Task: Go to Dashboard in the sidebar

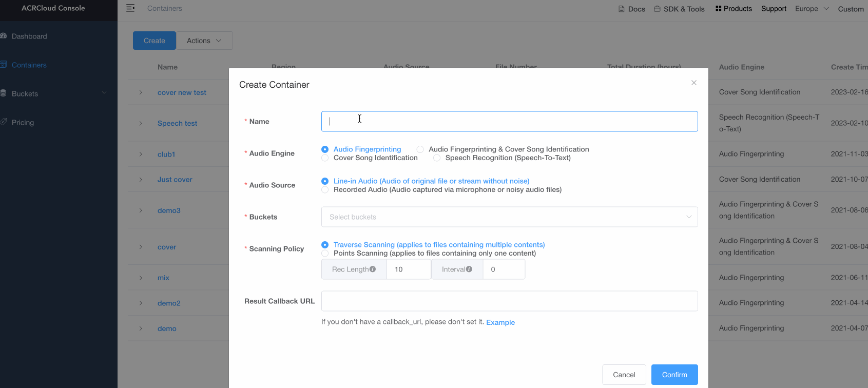Action: (29, 36)
